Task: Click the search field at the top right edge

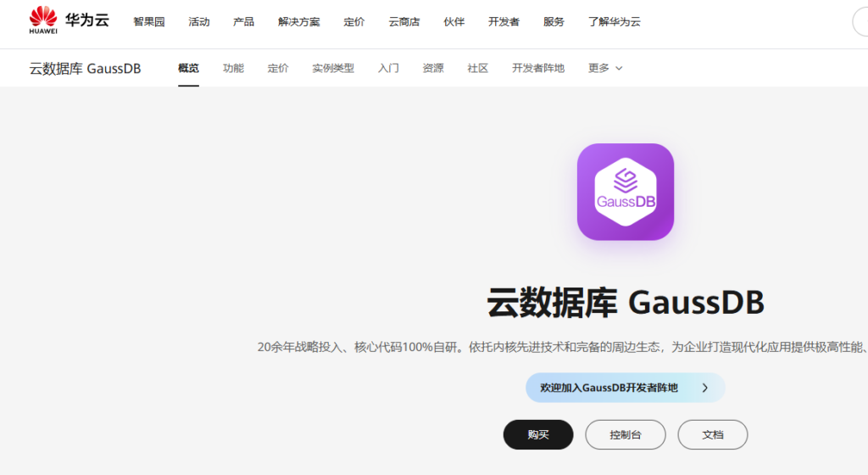Action: [x=860, y=22]
